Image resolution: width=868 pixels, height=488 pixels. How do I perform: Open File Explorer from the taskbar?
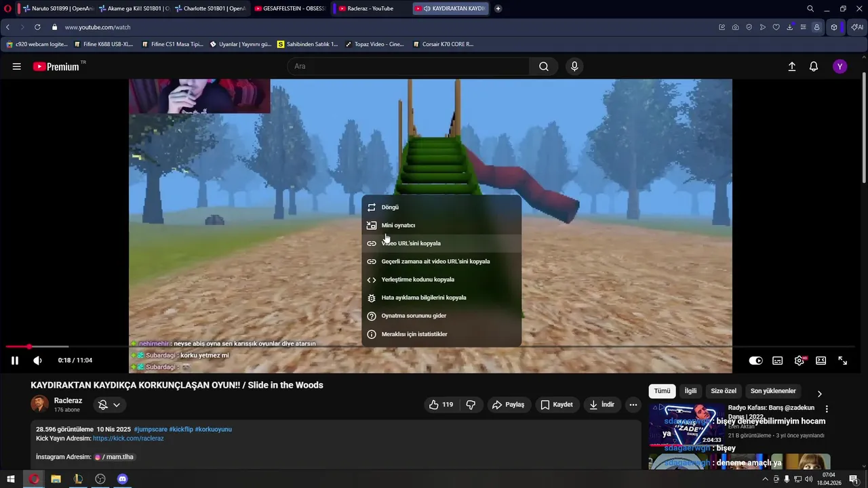(56, 479)
